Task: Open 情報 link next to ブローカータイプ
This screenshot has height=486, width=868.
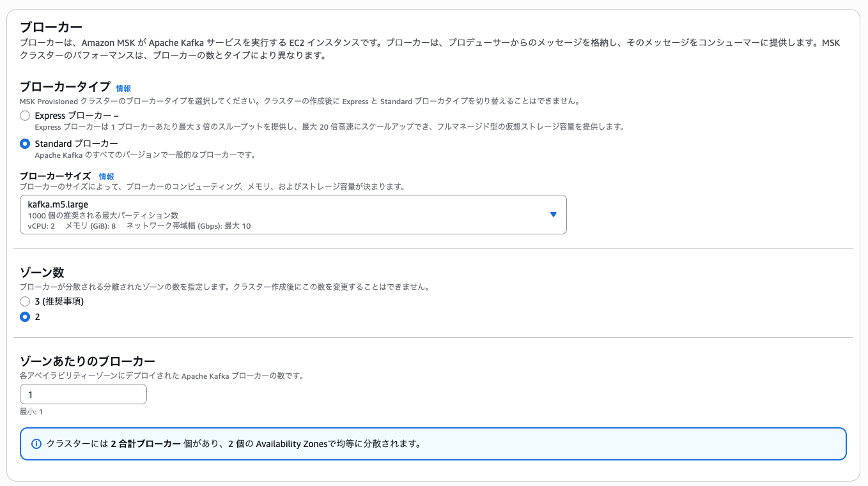Action: tap(123, 89)
